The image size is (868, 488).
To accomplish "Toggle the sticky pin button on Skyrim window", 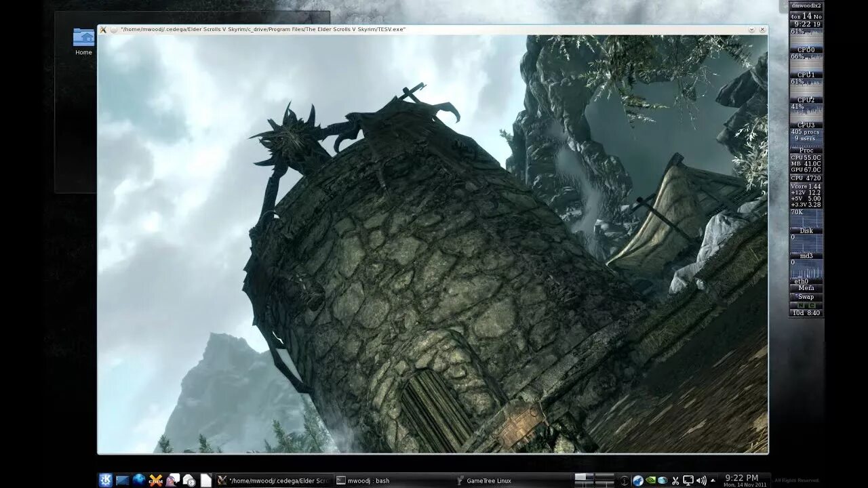I will pos(114,30).
